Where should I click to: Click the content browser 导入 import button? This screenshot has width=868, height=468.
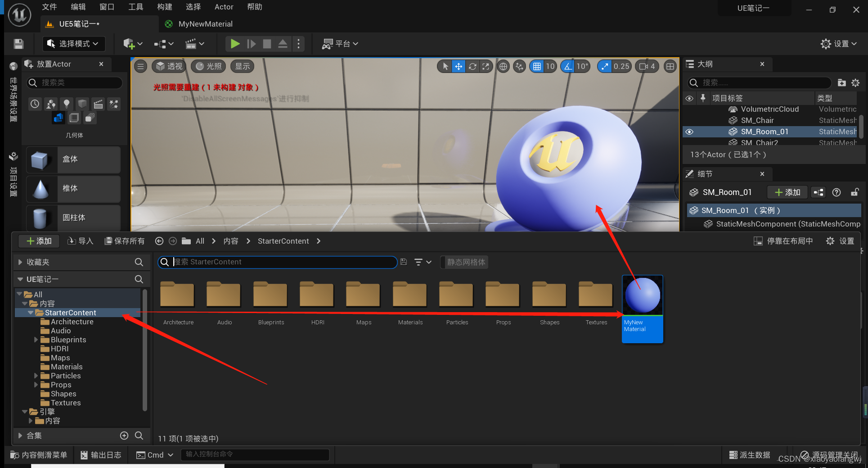(80, 241)
